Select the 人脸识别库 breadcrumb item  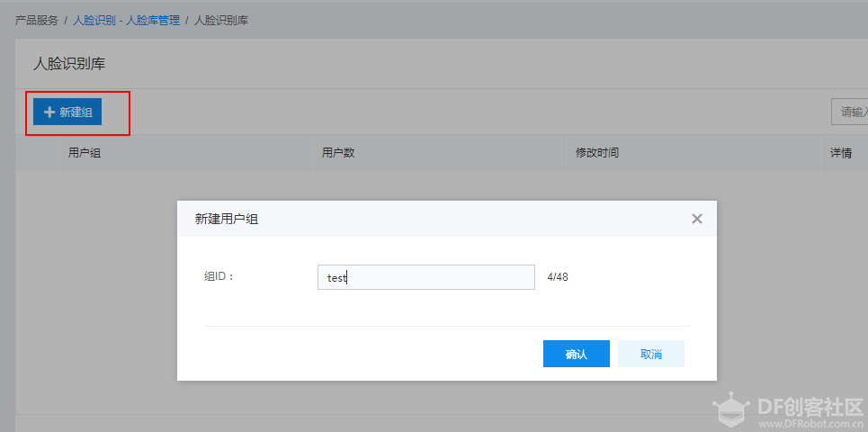coord(221,20)
